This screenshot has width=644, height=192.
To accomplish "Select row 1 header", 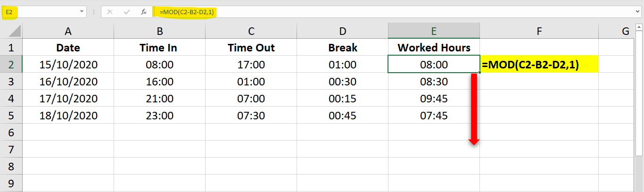I will tap(11, 48).
